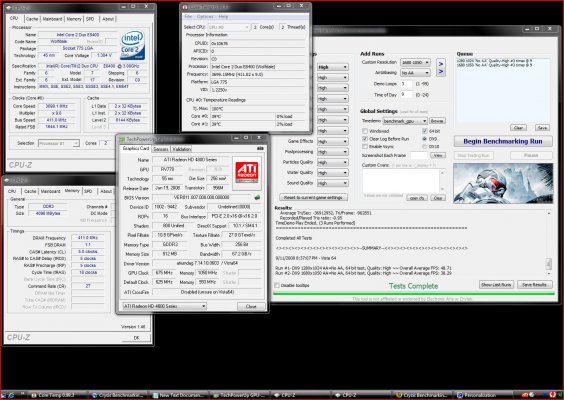Click Begin Benchmarking Run
Viewport: 564px width, 400px height.
click(x=502, y=141)
